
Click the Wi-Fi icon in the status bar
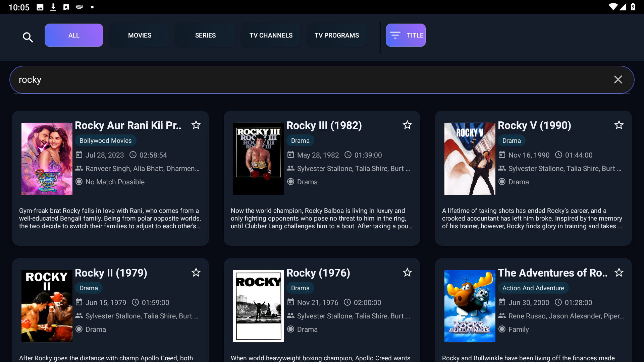pos(613,7)
